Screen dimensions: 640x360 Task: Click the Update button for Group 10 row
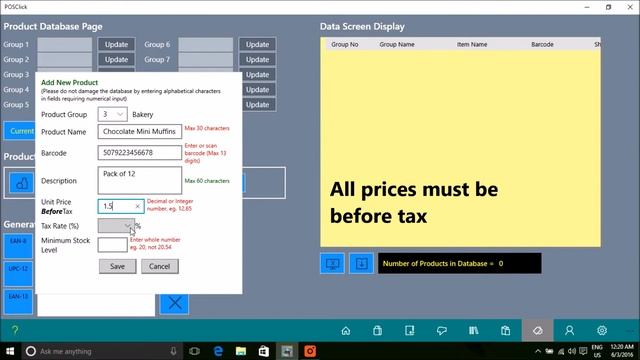259,105
